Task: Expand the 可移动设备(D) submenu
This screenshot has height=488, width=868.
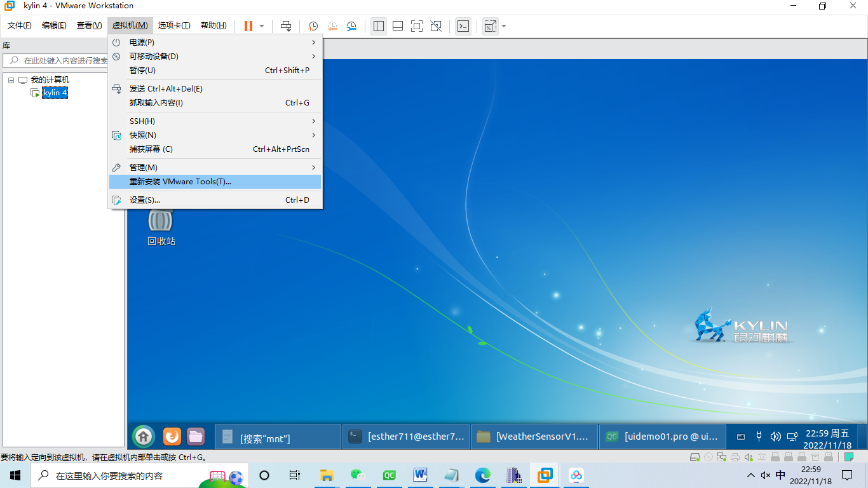Action: coord(215,56)
